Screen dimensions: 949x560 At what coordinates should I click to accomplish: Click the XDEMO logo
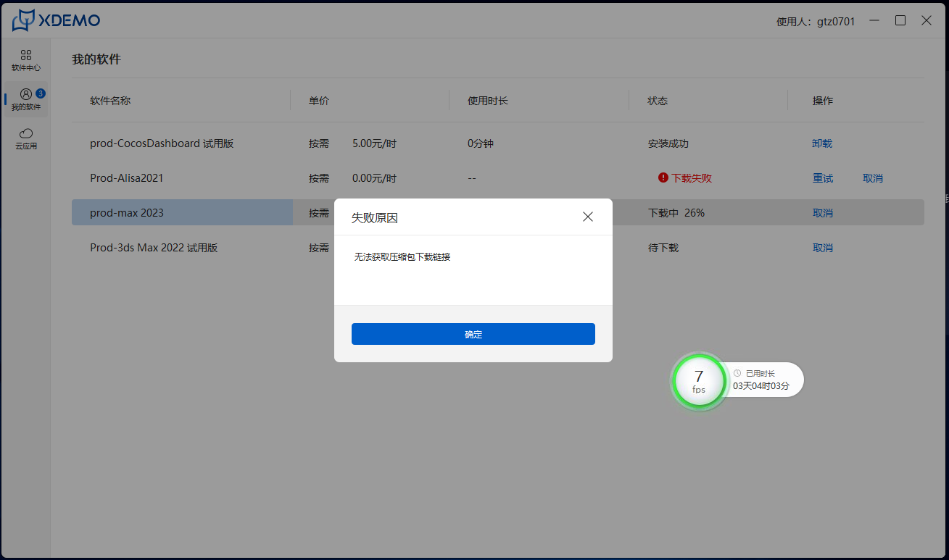pyautogui.click(x=57, y=20)
